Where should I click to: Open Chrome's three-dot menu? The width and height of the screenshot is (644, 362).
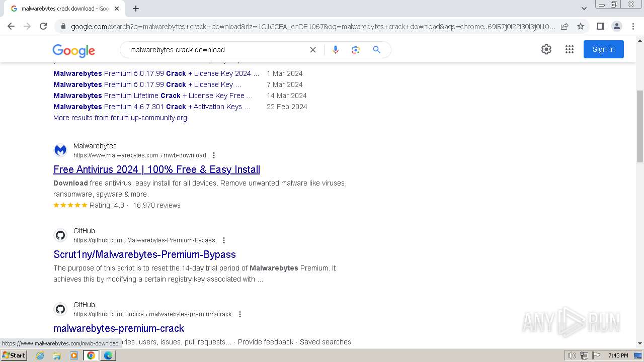(x=633, y=26)
